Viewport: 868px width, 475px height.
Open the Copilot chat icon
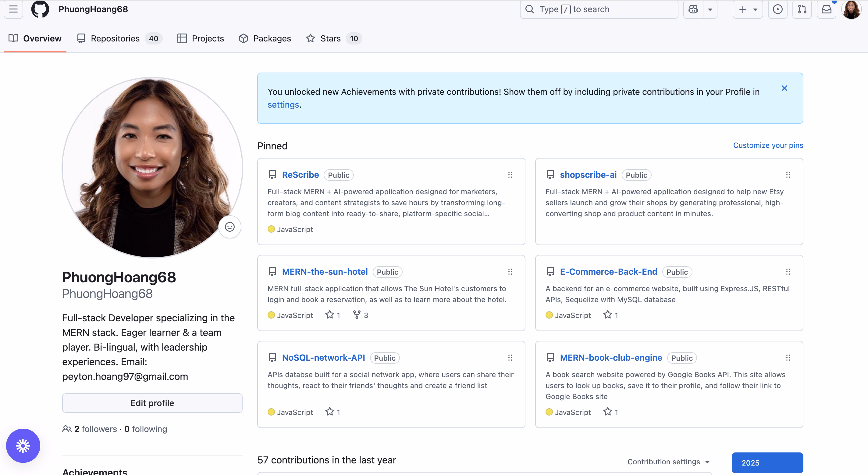tap(693, 9)
